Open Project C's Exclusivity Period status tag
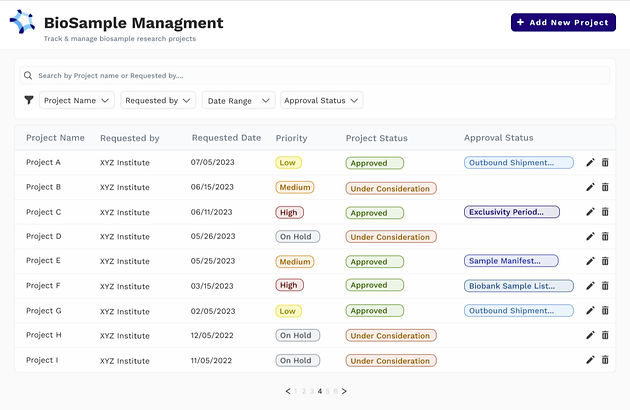The height and width of the screenshot is (410, 630). (512, 212)
